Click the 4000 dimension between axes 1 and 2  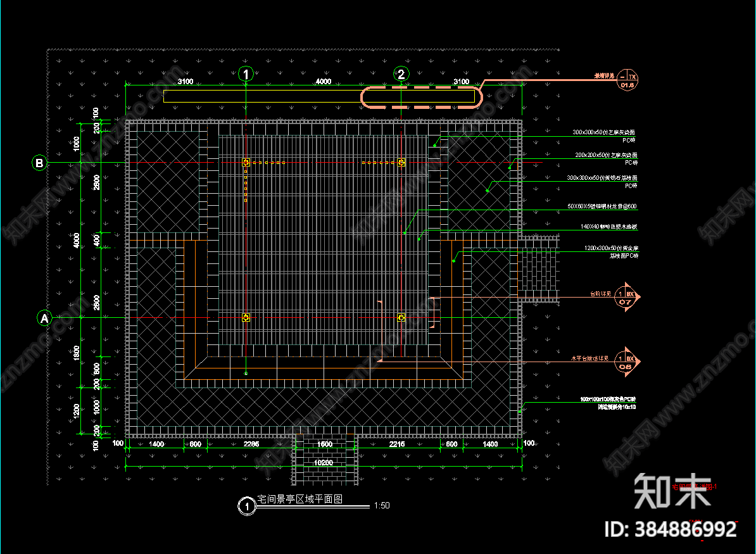pyautogui.click(x=324, y=82)
